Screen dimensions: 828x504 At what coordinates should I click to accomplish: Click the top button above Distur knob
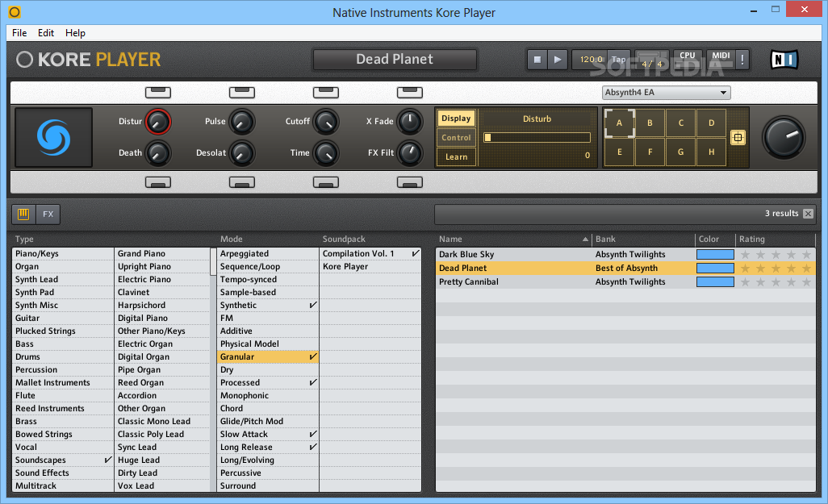pos(158,93)
